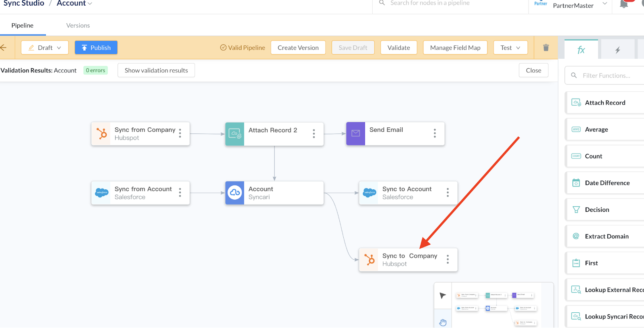Open the fx functions panel tab
This screenshot has width=644, height=328.
click(x=581, y=50)
